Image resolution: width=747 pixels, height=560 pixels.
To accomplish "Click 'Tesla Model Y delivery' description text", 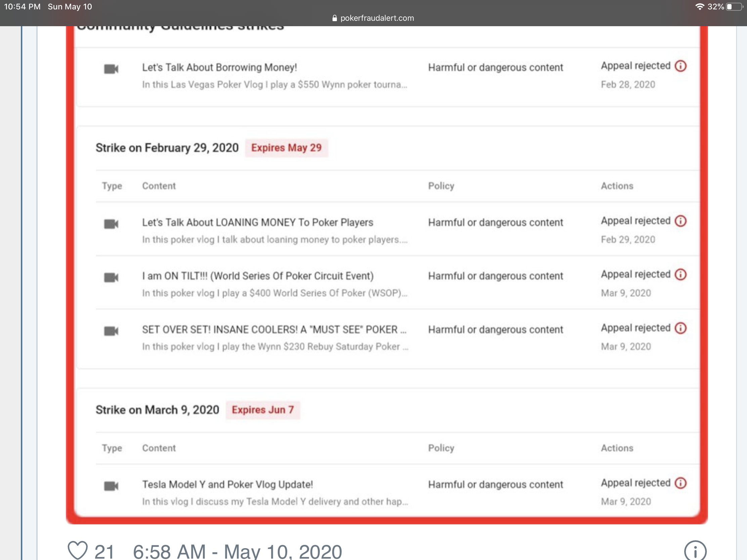I will pyautogui.click(x=275, y=502).
